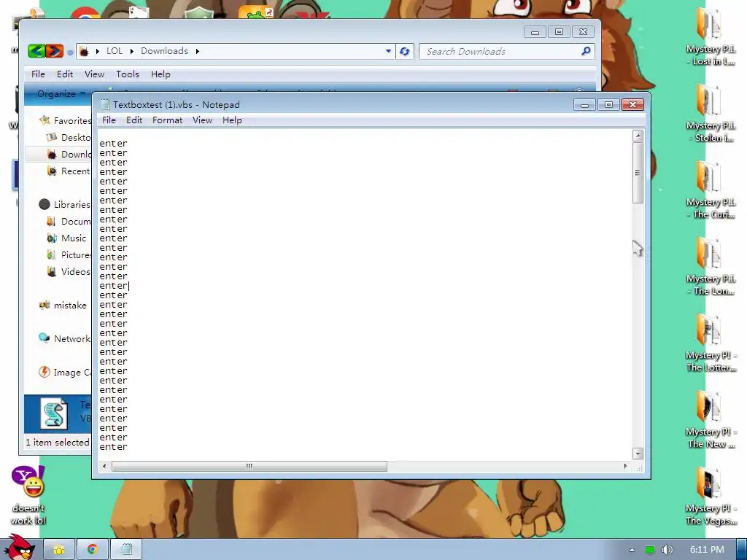The height and width of the screenshot is (560, 747).
Task: Open the recent pages dropdown next to Forward
Action: pos(70,52)
